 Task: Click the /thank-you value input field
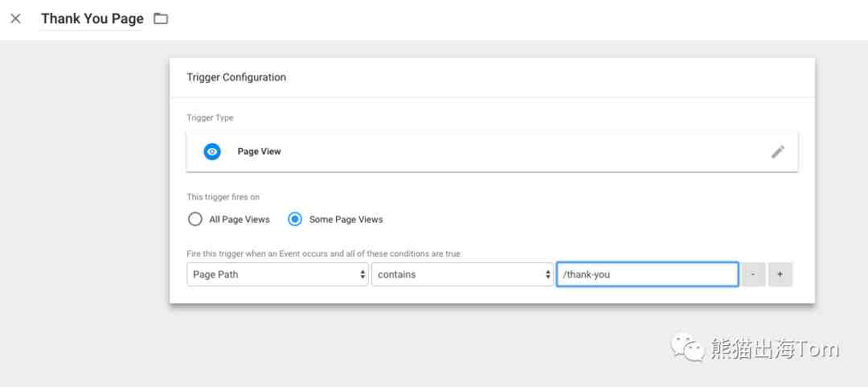pyautogui.click(x=647, y=274)
